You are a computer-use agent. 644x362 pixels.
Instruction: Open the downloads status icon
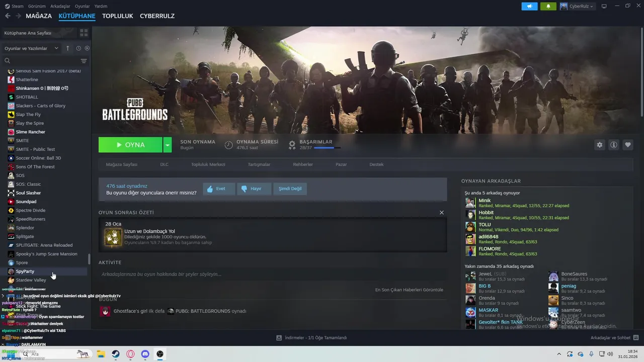tap(279, 338)
